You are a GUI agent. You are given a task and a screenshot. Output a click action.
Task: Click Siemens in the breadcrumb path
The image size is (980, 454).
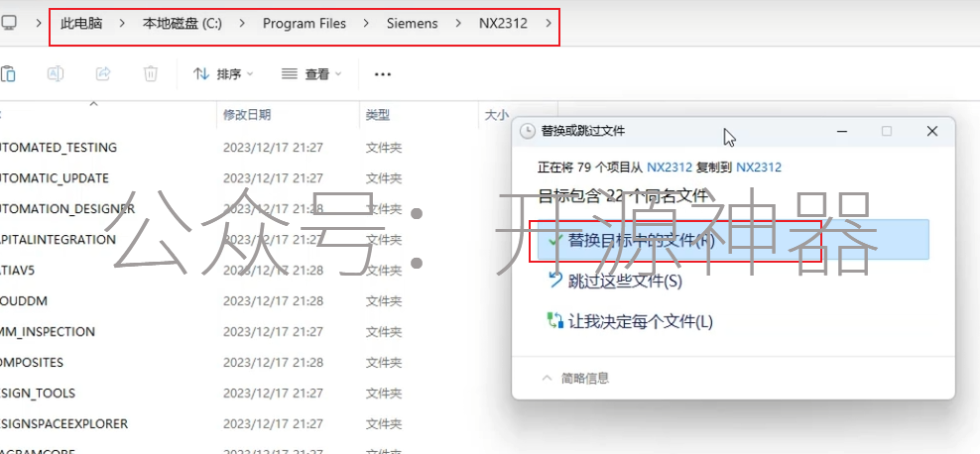[412, 24]
